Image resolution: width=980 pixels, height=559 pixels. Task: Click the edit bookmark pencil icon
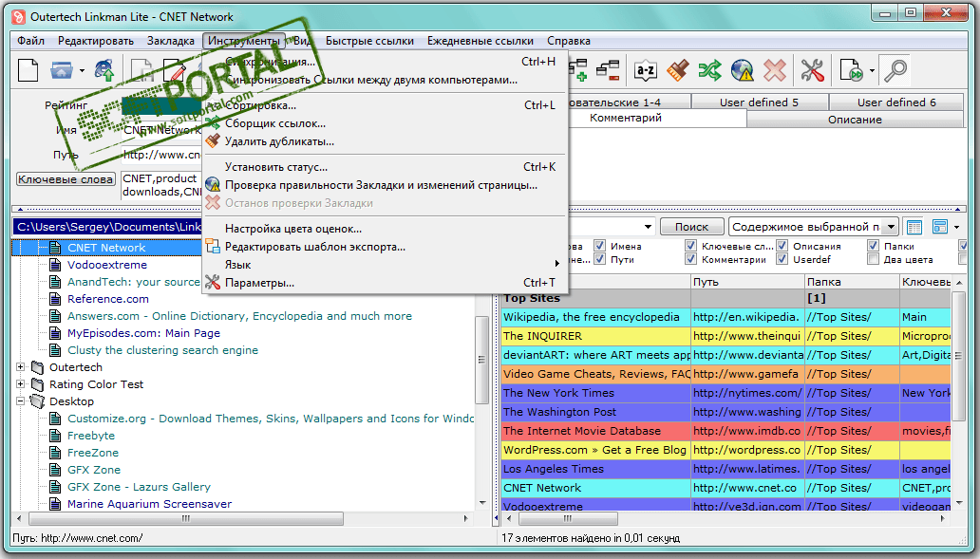pos(175,70)
